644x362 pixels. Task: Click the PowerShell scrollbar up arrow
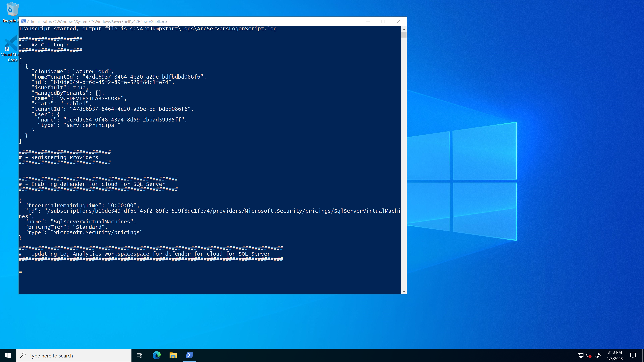404,29
